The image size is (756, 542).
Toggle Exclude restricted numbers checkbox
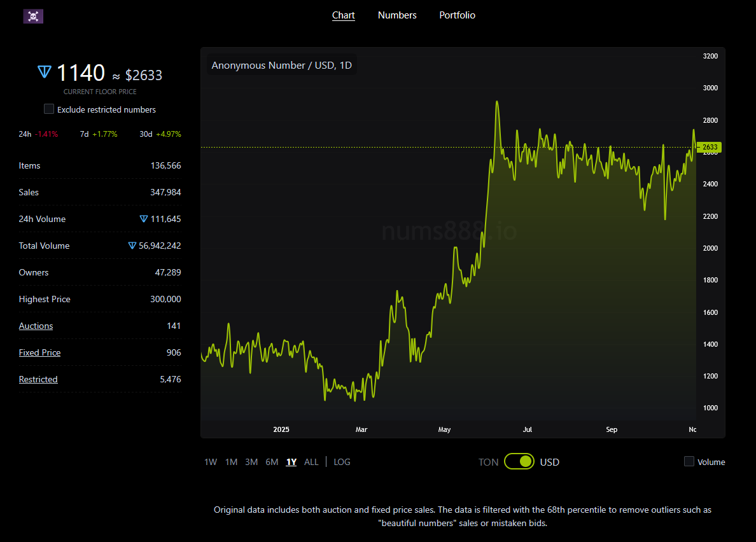click(49, 109)
